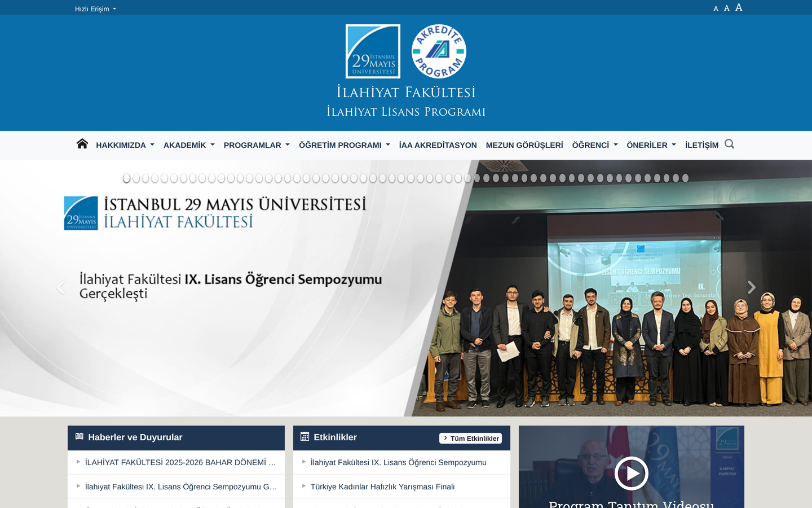Select the second carousel indicator dot
The width and height of the screenshot is (812, 508).
136,178
